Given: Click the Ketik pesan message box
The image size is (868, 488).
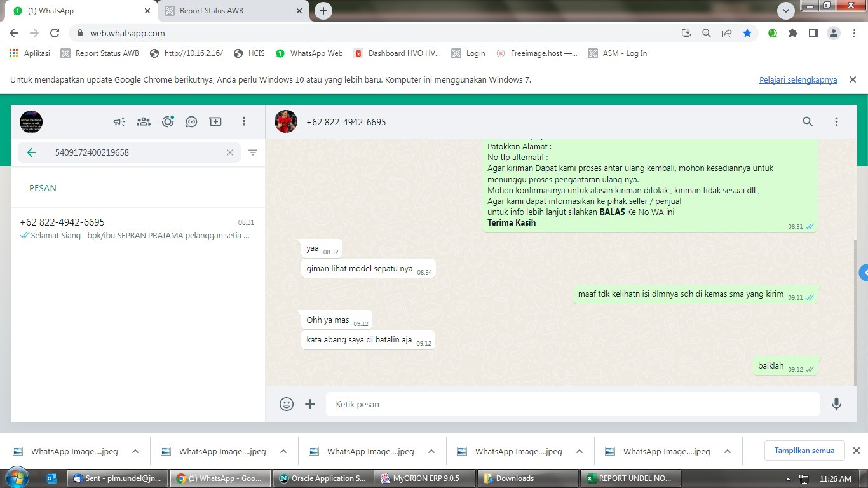Looking at the screenshot, I should click(573, 404).
